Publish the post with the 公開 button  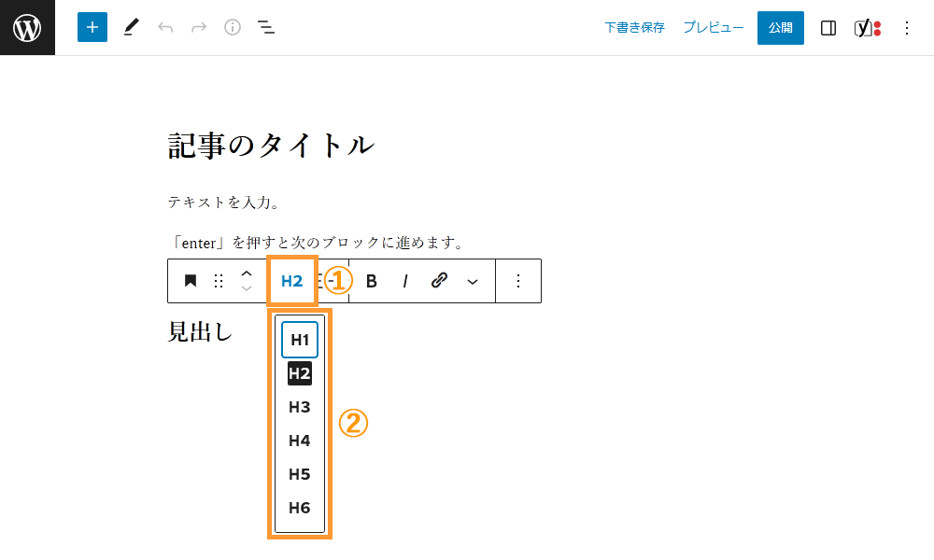point(780,27)
